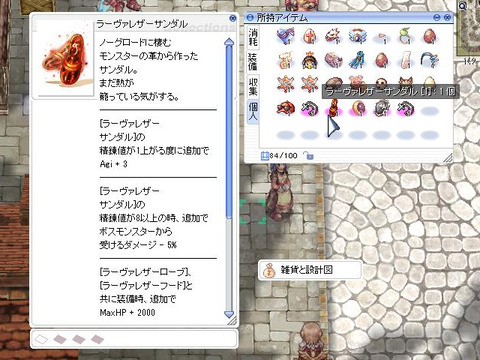The image size is (480, 360).
Task: Click the green target cell marker
Action: (x=253, y=211)
